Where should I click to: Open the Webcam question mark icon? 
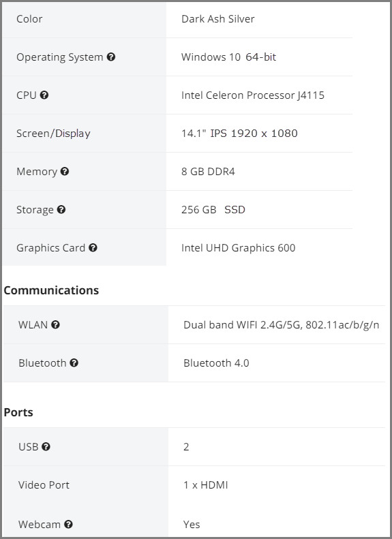tap(68, 524)
